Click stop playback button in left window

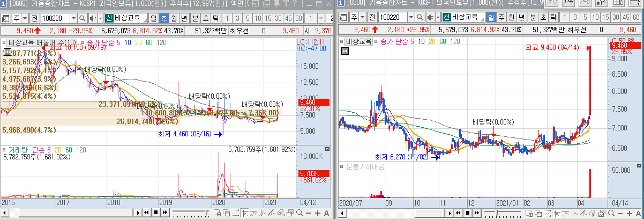(x=156, y=213)
